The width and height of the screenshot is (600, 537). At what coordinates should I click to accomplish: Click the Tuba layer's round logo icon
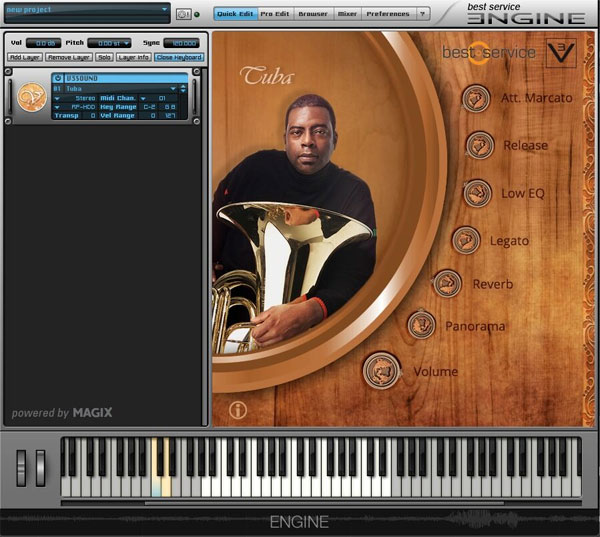click(x=32, y=98)
